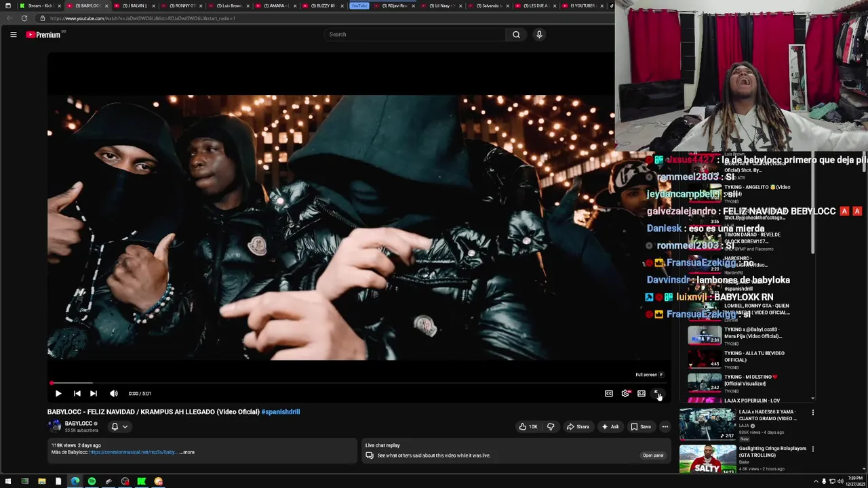Screen dimensions: 868x488
Task: Open File Explorer from the taskbar
Action: point(41,481)
